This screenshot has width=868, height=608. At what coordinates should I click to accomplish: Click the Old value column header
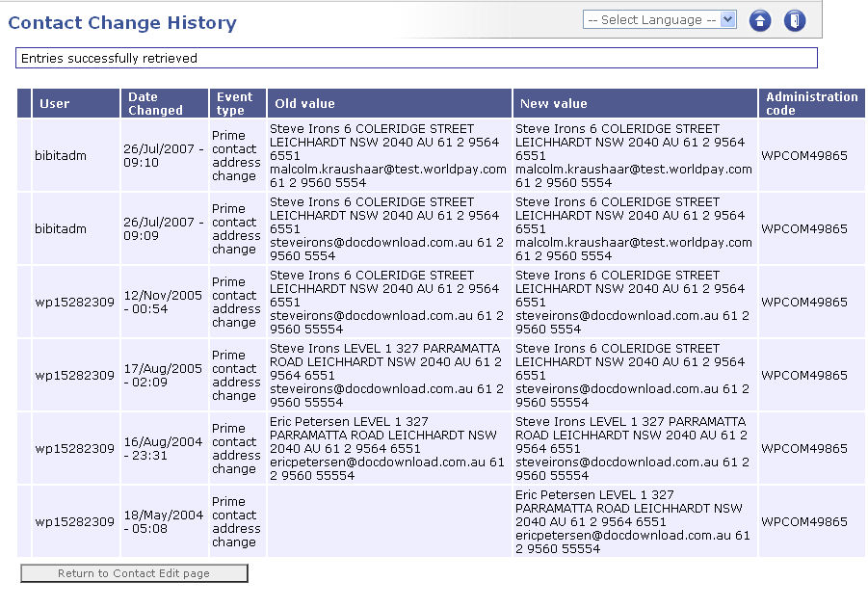(x=390, y=103)
